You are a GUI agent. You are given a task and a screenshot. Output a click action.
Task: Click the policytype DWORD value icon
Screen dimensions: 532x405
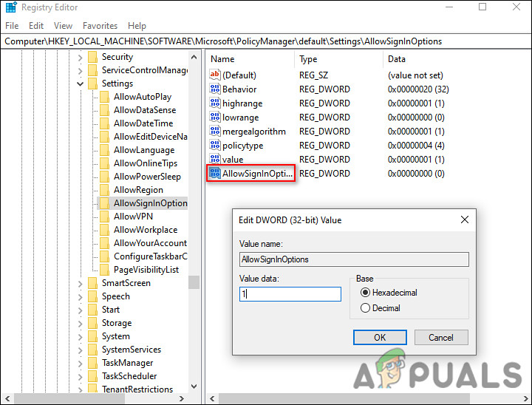point(215,146)
